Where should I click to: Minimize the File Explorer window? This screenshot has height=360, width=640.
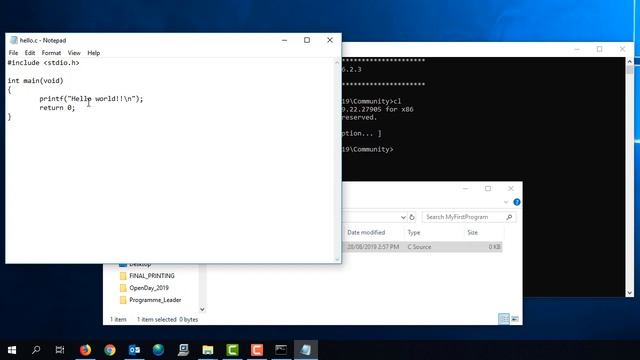click(465, 189)
